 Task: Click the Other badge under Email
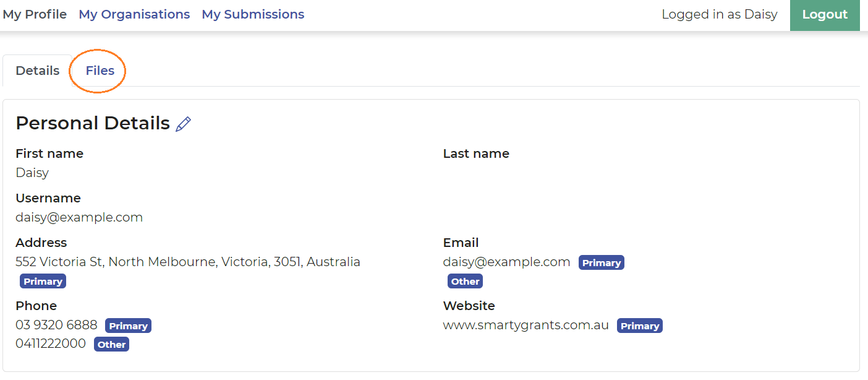click(x=465, y=281)
